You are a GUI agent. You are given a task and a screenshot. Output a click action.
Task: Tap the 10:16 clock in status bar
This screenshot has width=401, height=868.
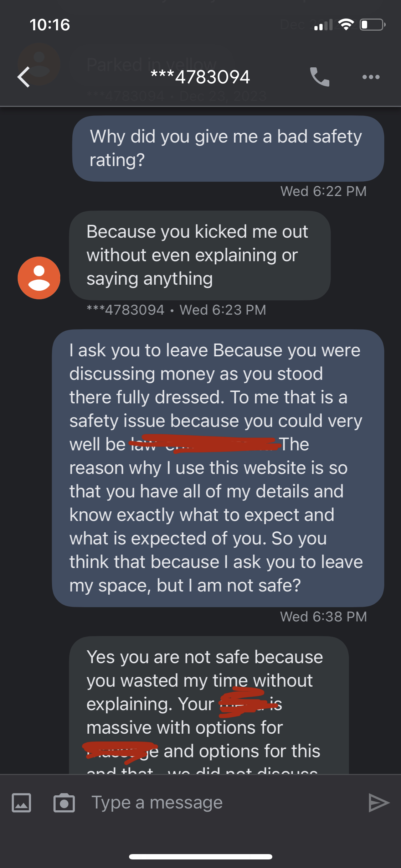click(x=50, y=25)
